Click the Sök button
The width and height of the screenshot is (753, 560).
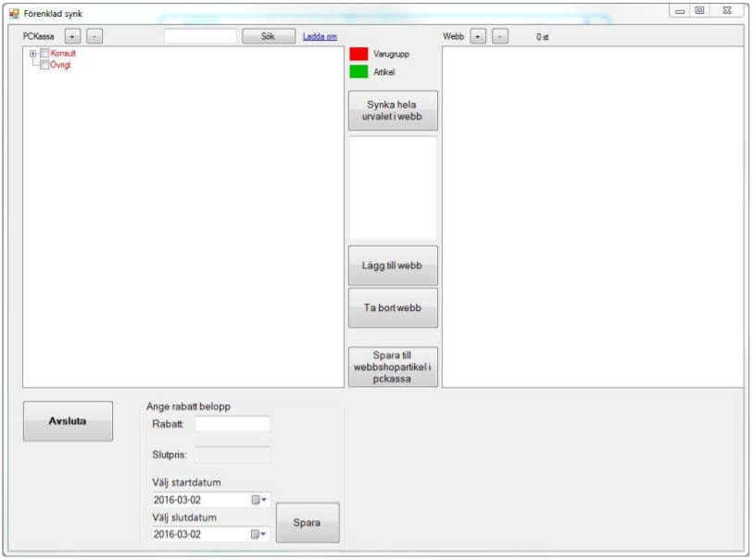pos(269,36)
